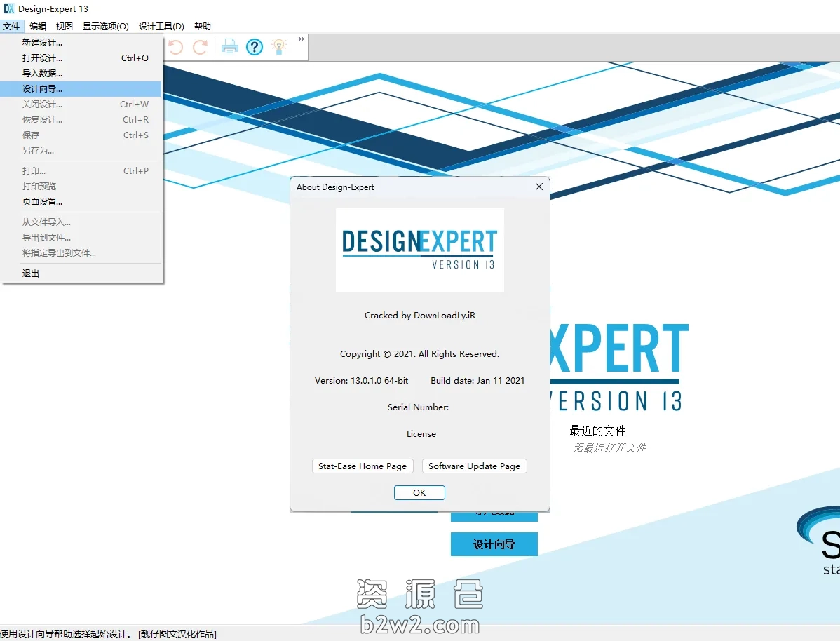Screen dimensions: 840x641
Task: Click the light bulb tips icon
Action: [279, 47]
